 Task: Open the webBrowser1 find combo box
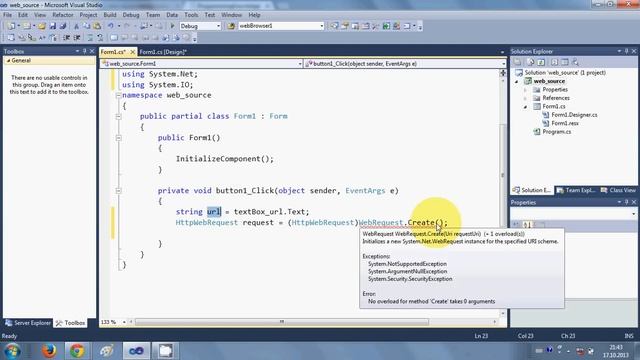(x=322, y=26)
